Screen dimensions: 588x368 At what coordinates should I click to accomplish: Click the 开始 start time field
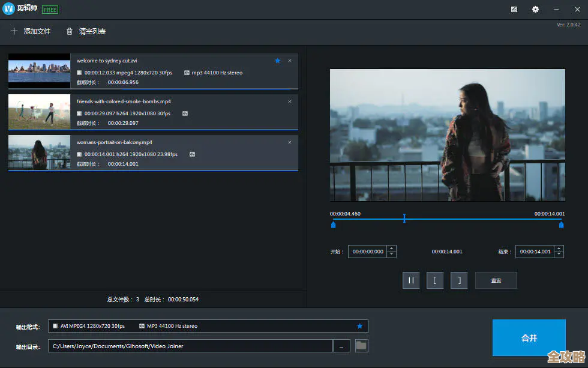[368, 252]
